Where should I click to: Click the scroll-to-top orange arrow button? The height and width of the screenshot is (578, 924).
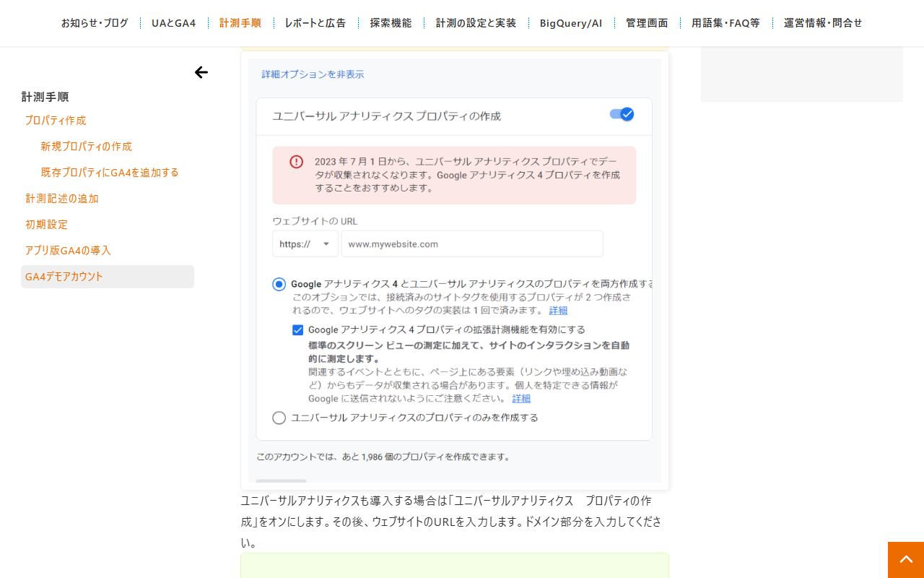[906, 560]
